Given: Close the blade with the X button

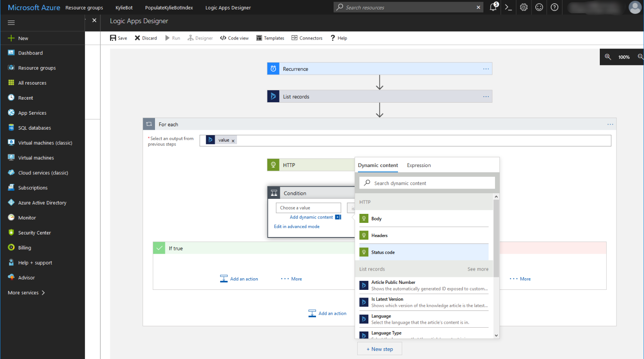Looking at the screenshot, I should pos(94,20).
